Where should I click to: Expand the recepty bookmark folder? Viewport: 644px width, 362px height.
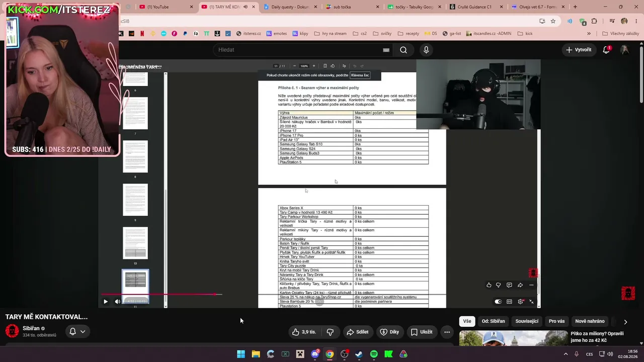tap(408, 34)
